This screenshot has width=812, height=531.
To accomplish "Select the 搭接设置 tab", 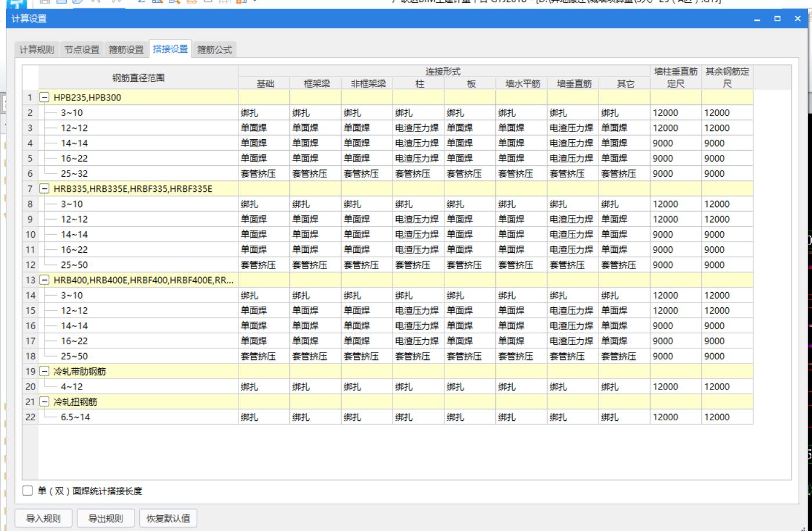I will click(x=171, y=49).
